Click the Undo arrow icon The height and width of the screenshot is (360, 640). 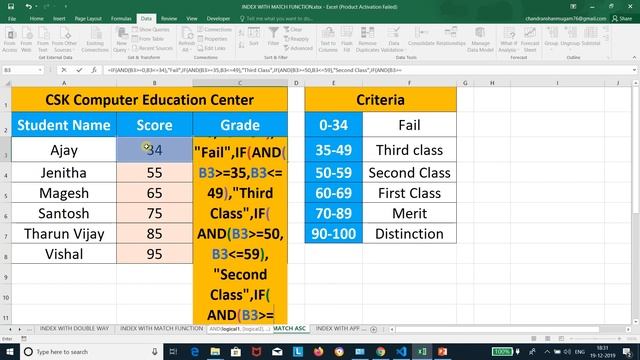coord(28,7)
